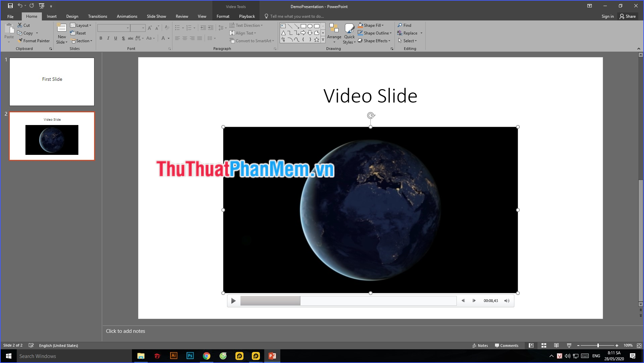This screenshot has width=644, height=363.
Task: Expand the Bullets dropdown
Action: [183, 28]
